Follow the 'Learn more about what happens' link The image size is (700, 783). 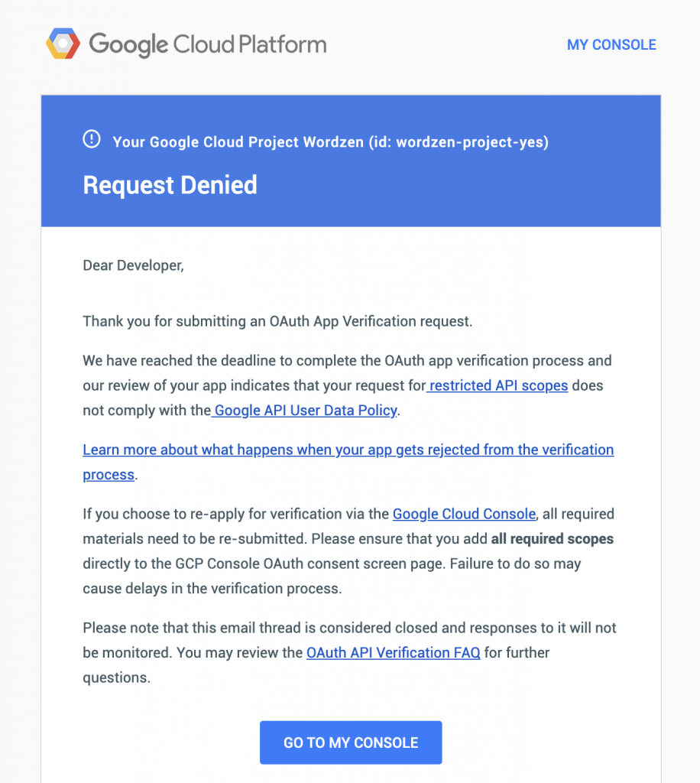348,450
